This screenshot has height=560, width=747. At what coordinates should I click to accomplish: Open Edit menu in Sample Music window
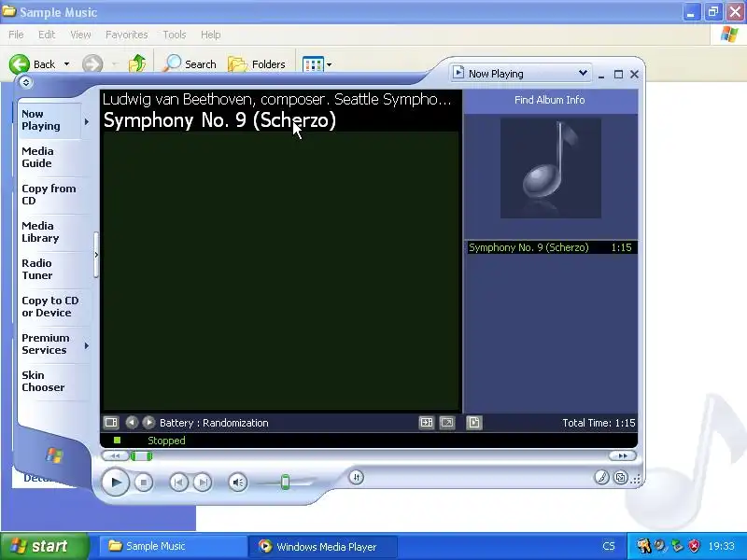click(x=47, y=35)
